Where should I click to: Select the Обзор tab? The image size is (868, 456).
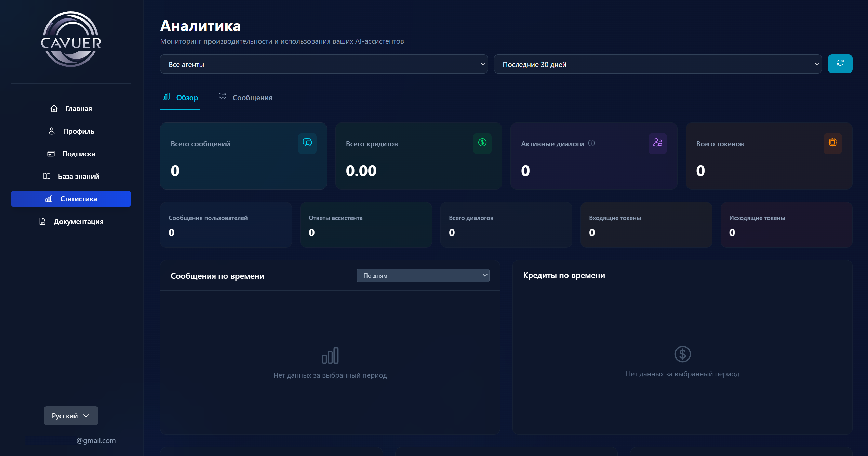pos(180,98)
